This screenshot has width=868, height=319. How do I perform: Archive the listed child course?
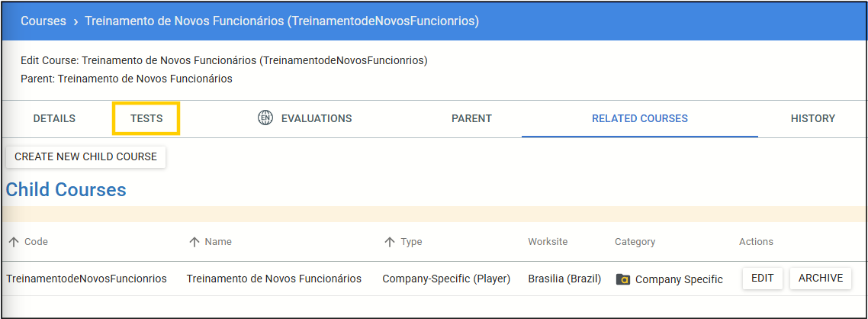pyautogui.click(x=820, y=279)
